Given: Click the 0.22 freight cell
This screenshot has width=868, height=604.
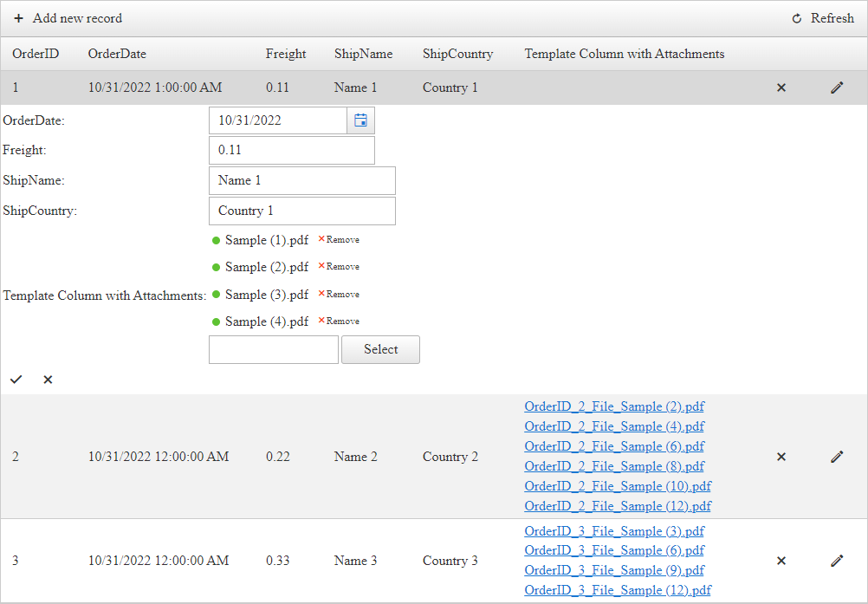Looking at the screenshot, I should pos(278,457).
